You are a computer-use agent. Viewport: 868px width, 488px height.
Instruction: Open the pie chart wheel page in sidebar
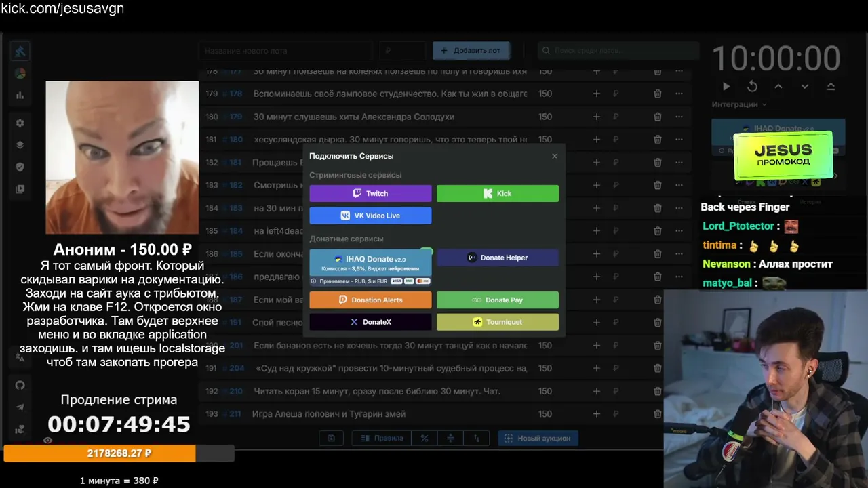(x=20, y=73)
